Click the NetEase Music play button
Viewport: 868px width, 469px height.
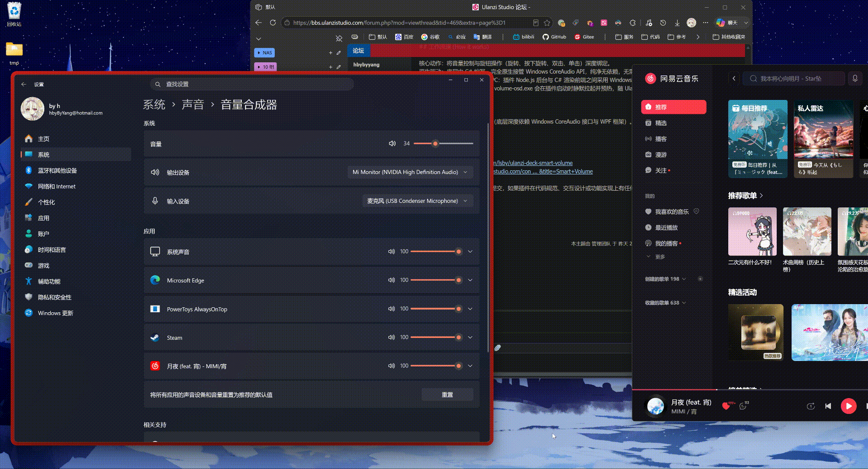(849, 406)
